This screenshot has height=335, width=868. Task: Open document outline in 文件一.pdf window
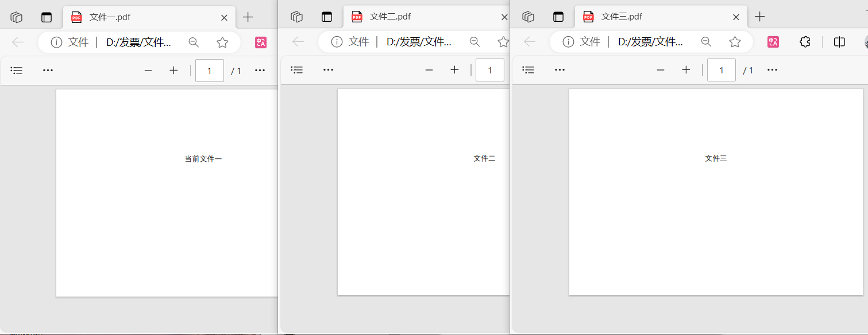pos(17,70)
